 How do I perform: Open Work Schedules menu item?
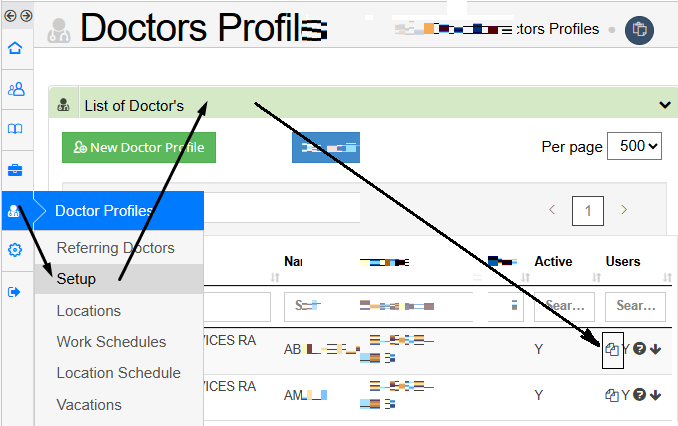[111, 342]
